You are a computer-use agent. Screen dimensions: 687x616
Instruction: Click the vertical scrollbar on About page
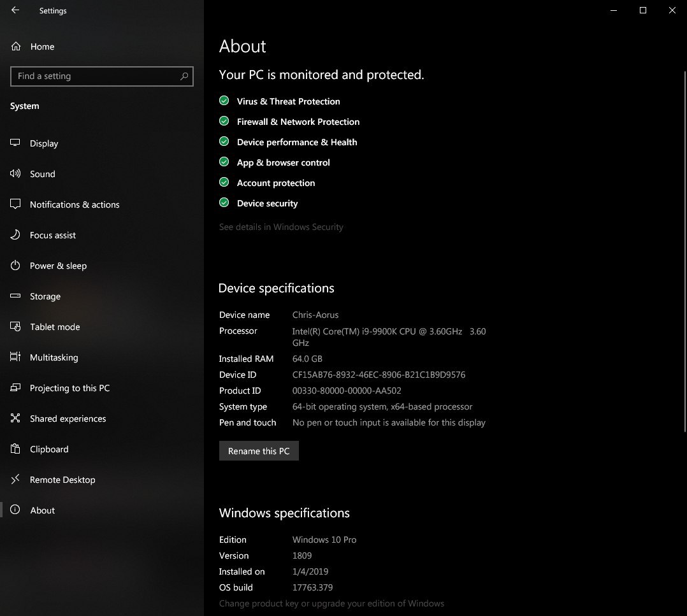[685, 252]
